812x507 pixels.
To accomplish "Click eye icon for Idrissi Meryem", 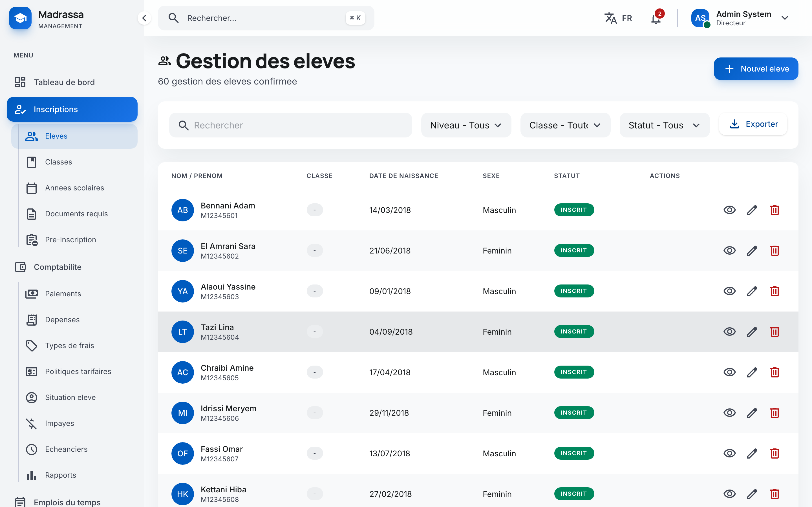I will [x=729, y=413].
